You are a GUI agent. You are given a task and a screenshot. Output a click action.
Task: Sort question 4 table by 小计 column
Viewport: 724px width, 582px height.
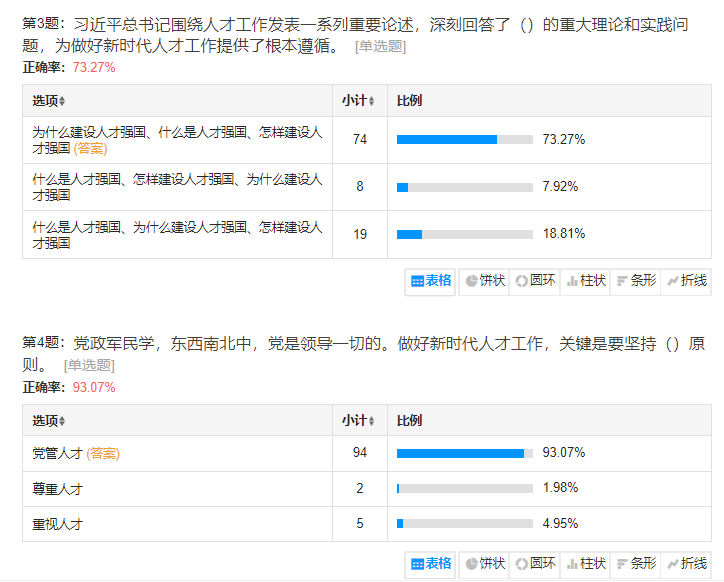coord(358,421)
